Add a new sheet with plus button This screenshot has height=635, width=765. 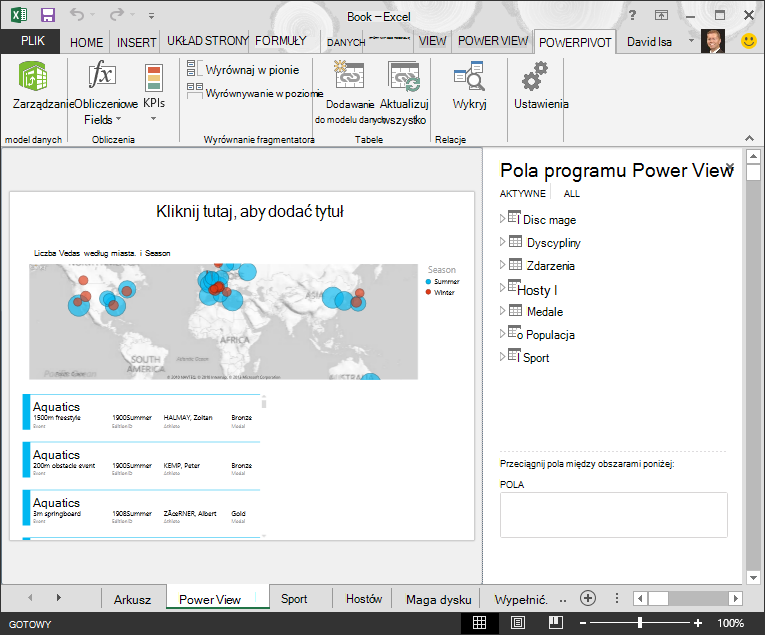588,598
